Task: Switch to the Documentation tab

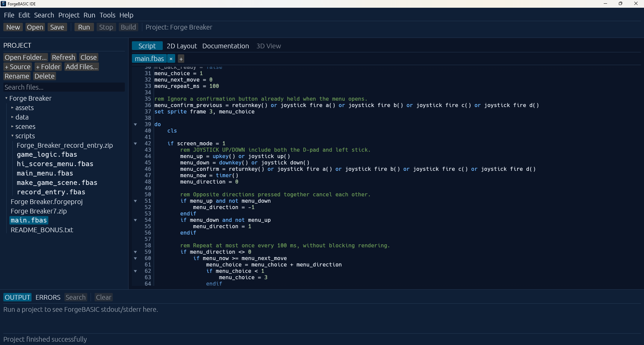Action: (226, 46)
